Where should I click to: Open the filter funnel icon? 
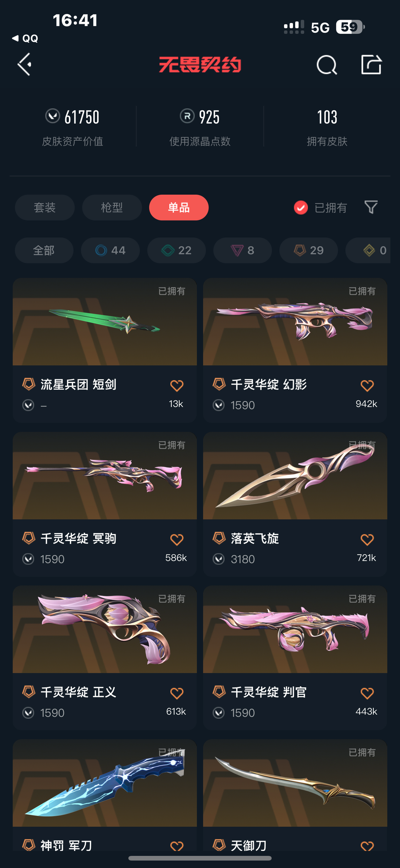[371, 207]
